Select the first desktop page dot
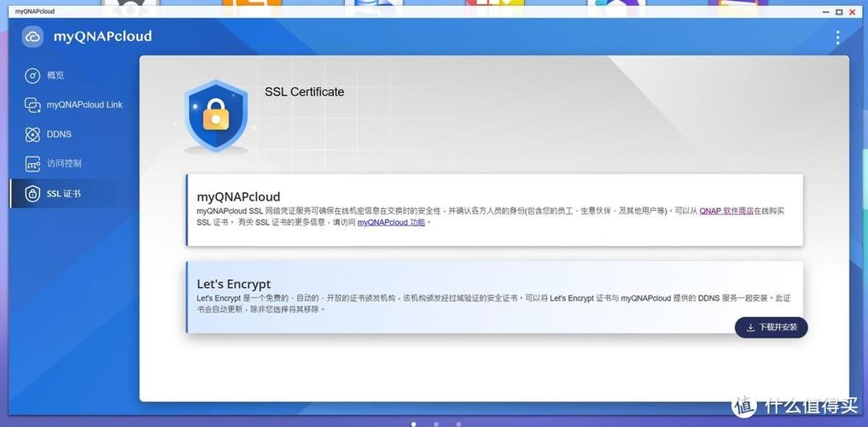The image size is (868, 427). coord(414,424)
